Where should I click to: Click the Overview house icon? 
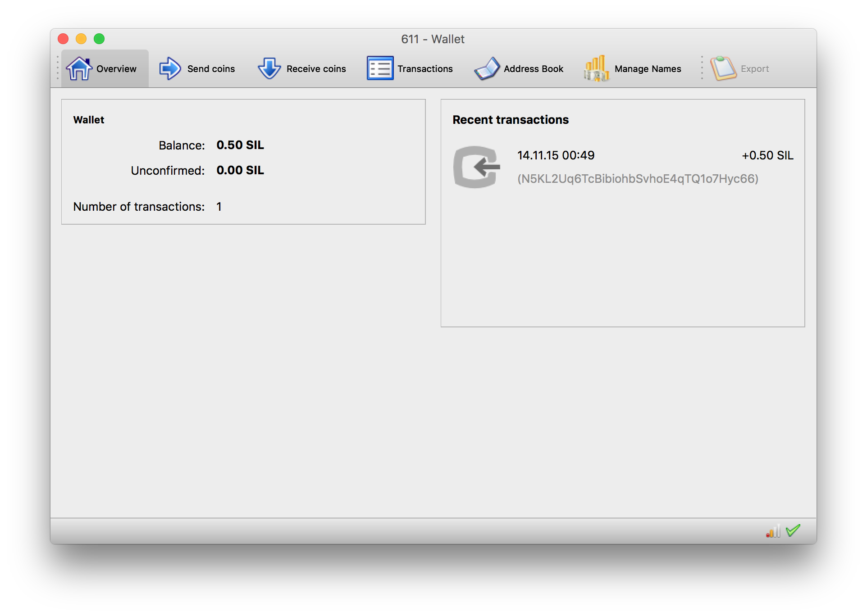[x=79, y=68]
